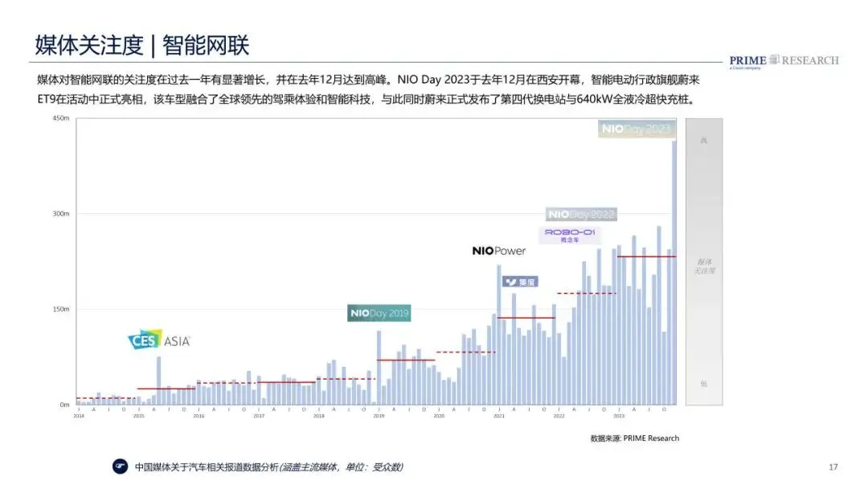
Task: Click the tallest bar at December 2023
Action: (x=674, y=273)
